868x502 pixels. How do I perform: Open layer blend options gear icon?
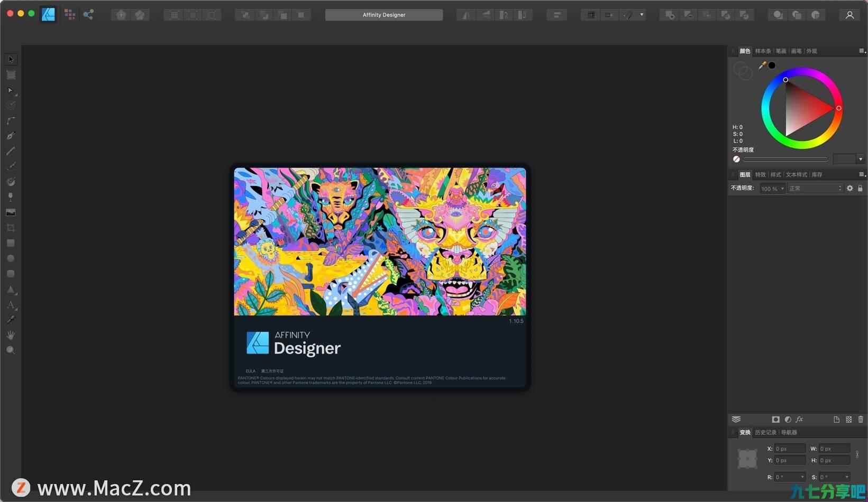pyautogui.click(x=849, y=188)
